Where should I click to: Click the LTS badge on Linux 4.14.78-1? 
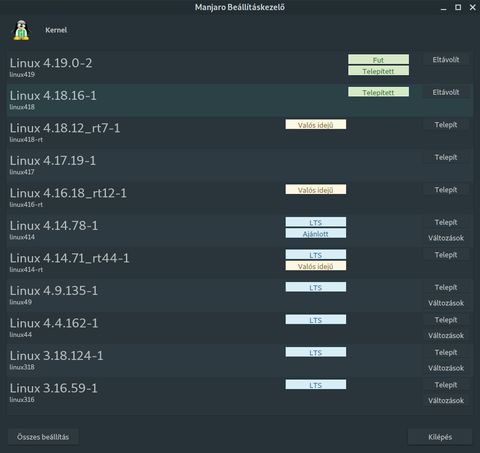click(316, 222)
